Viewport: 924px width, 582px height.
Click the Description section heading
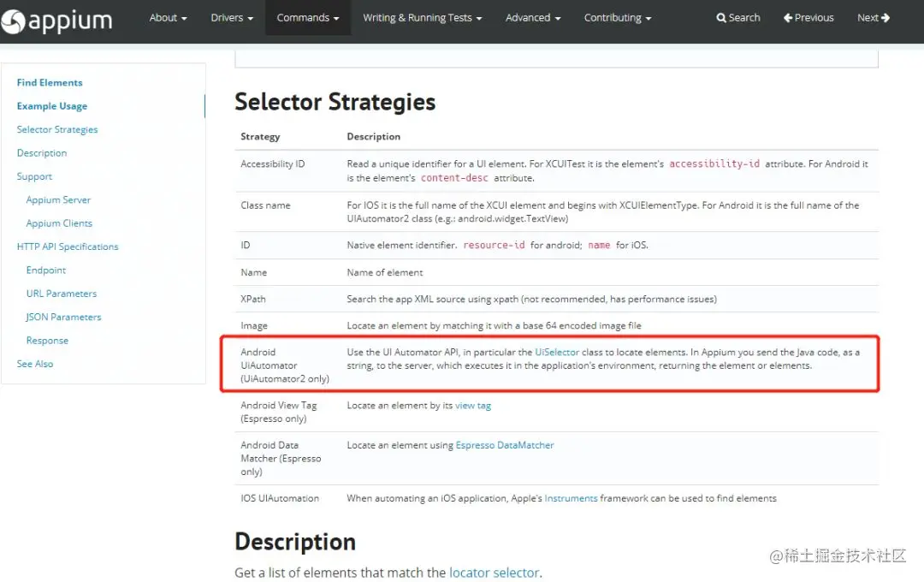pos(295,542)
